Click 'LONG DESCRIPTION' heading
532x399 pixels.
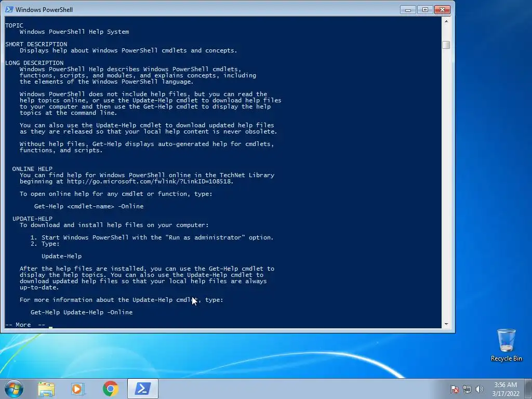click(34, 63)
